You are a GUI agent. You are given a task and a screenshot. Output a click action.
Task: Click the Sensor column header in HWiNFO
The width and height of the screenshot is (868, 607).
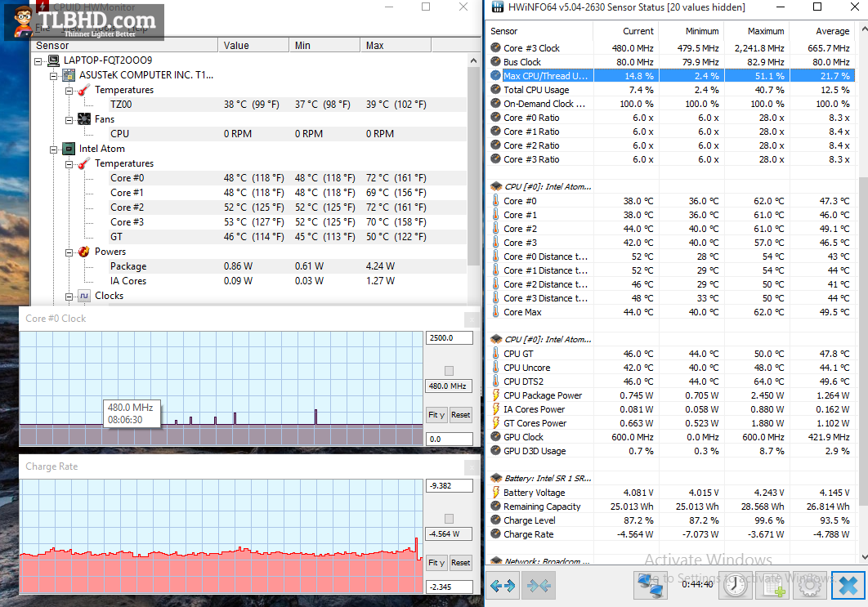(x=540, y=31)
